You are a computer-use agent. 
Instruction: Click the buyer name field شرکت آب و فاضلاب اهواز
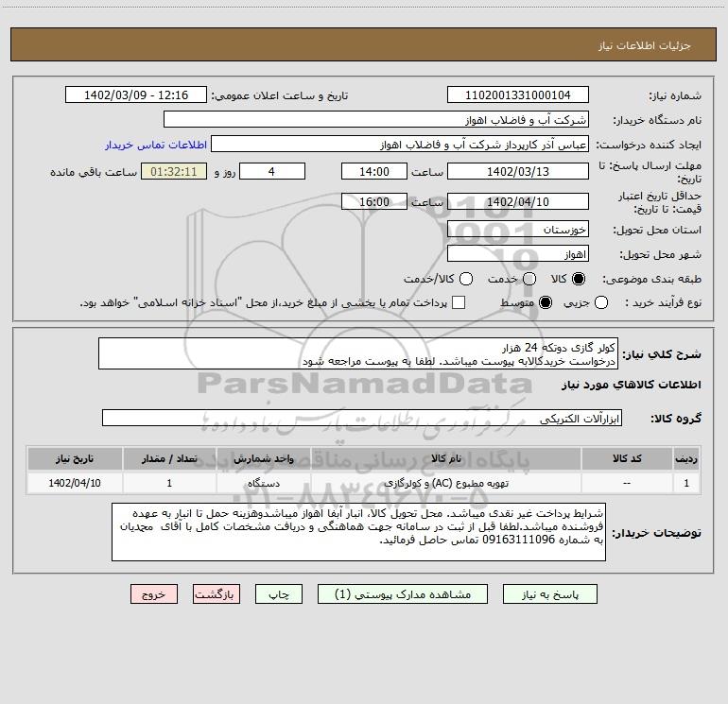[376, 119]
